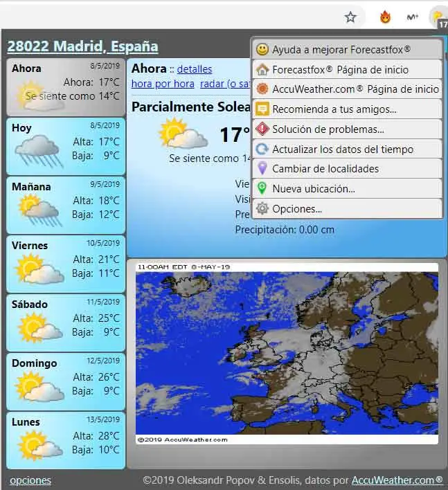
Task: Click the bookmark star icon in the browser toolbar
Action: coord(350,17)
